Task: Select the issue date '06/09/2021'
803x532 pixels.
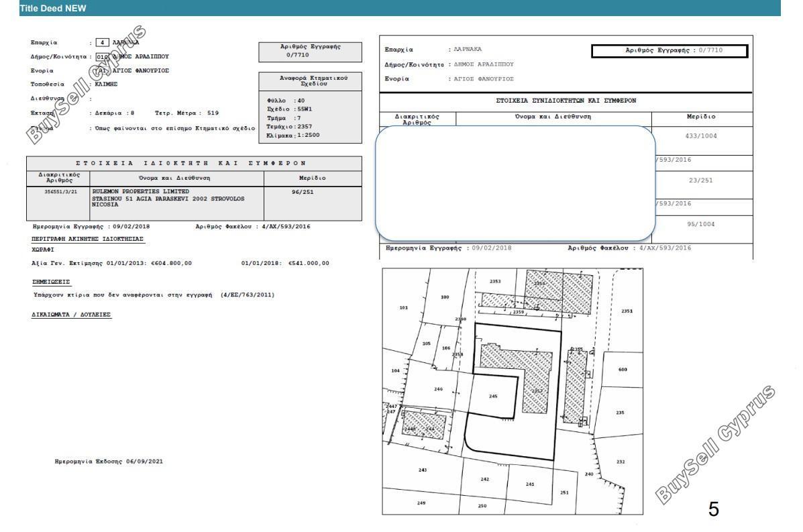Action: [x=144, y=462]
